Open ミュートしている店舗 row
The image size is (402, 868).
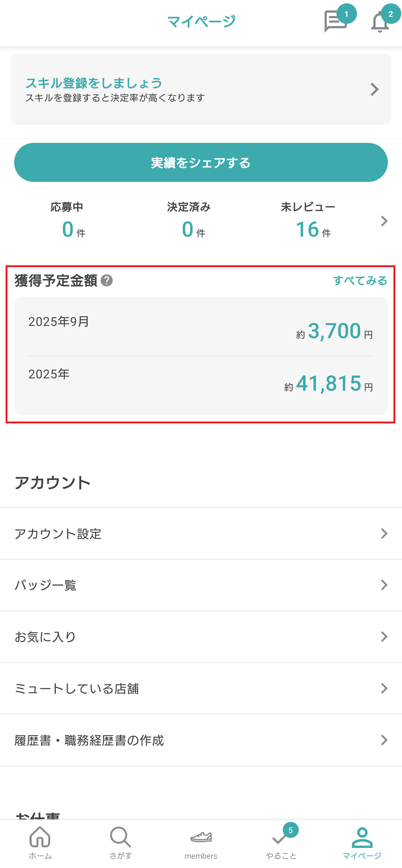coord(201,688)
